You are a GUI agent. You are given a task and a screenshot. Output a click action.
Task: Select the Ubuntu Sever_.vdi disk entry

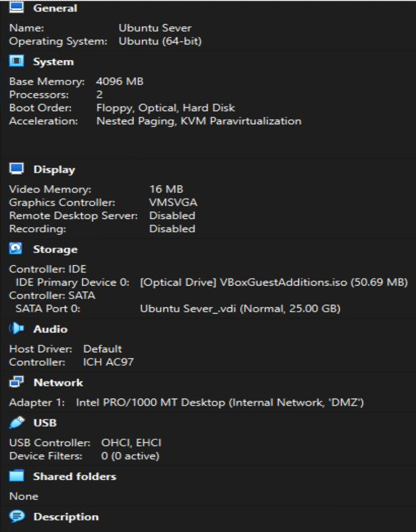pos(240,309)
